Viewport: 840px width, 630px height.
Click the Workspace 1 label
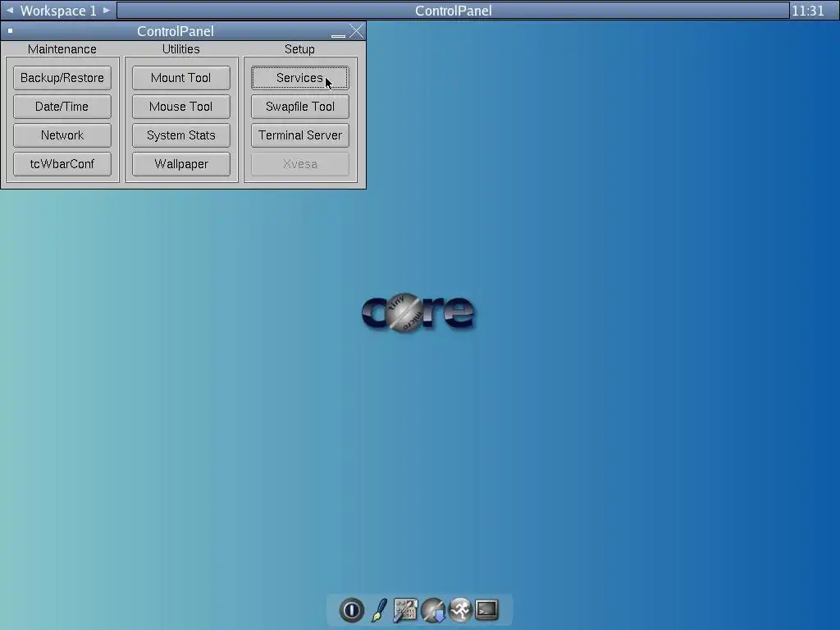(x=58, y=10)
